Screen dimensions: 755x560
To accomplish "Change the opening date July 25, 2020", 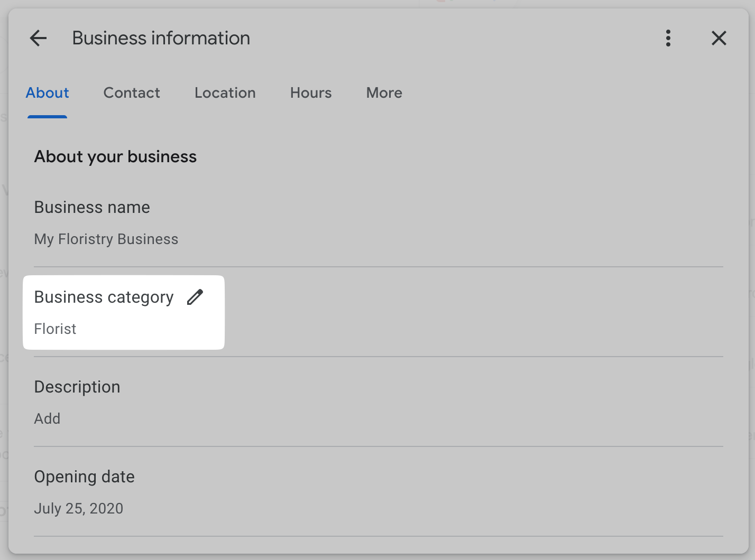I will click(78, 508).
